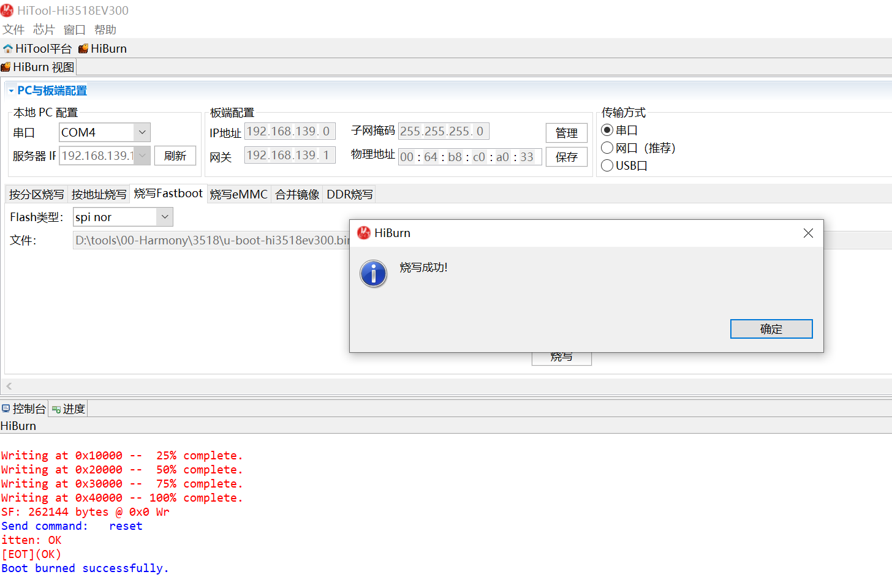This screenshot has height=588, width=892.
Task: Click the 管理 button
Action: pyautogui.click(x=567, y=133)
